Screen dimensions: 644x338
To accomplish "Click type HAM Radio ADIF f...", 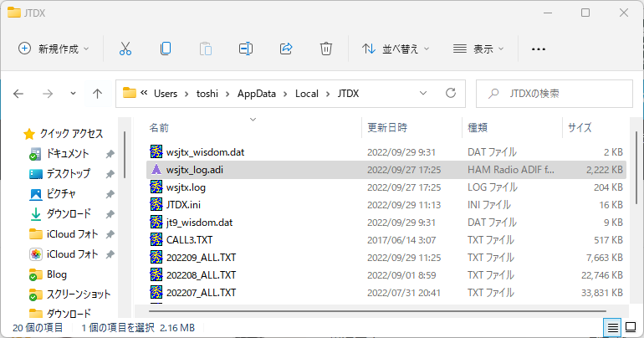I will pyautogui.click(x=510, y=170).
